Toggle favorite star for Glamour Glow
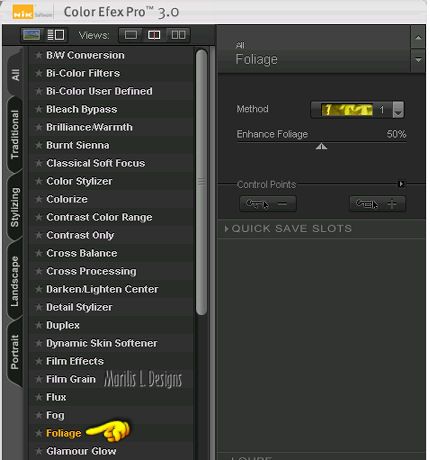The image size is (430, 460). pos(39,451)
